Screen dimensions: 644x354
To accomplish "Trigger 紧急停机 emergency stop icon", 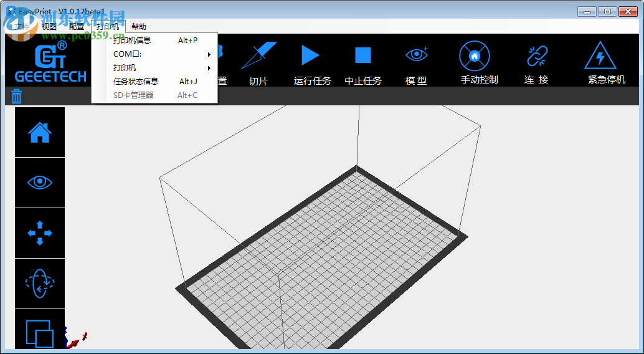I will click(600, 55).
